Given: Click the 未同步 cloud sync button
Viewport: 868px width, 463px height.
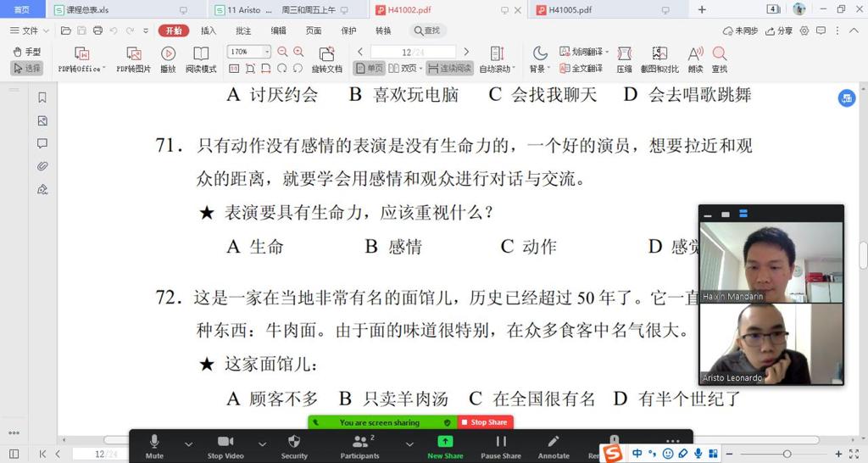Looking at the screenshot, I should tap(740, 31).
